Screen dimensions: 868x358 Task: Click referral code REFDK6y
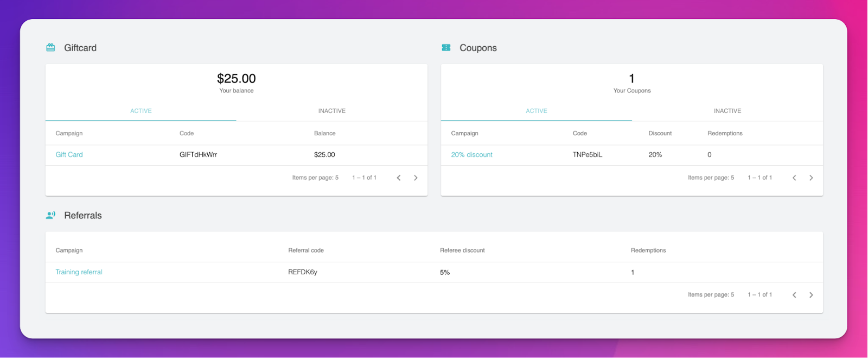(303, 272)
